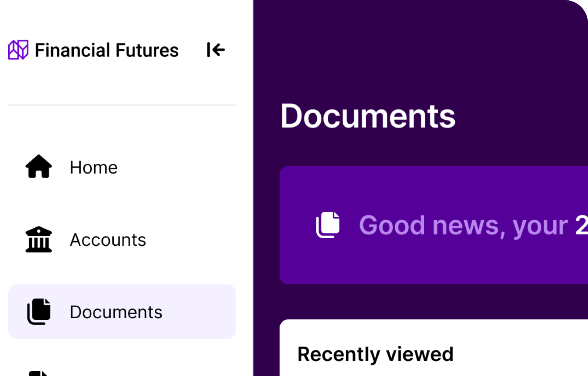588x376 pixels.
Task: Click the sidebar Documents stacked-pages icon
Action: 38,312
